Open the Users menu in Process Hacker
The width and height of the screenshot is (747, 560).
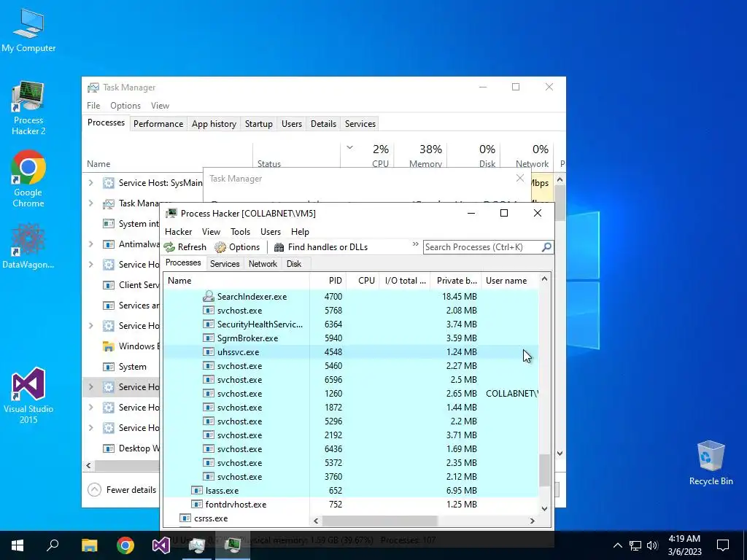pos(271,232)
